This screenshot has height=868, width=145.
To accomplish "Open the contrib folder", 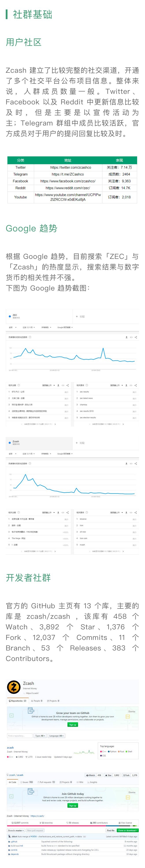I will 14,850.
